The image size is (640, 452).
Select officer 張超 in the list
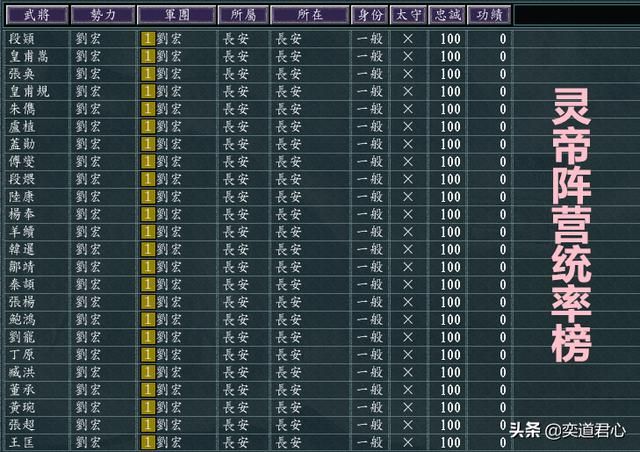22,425
